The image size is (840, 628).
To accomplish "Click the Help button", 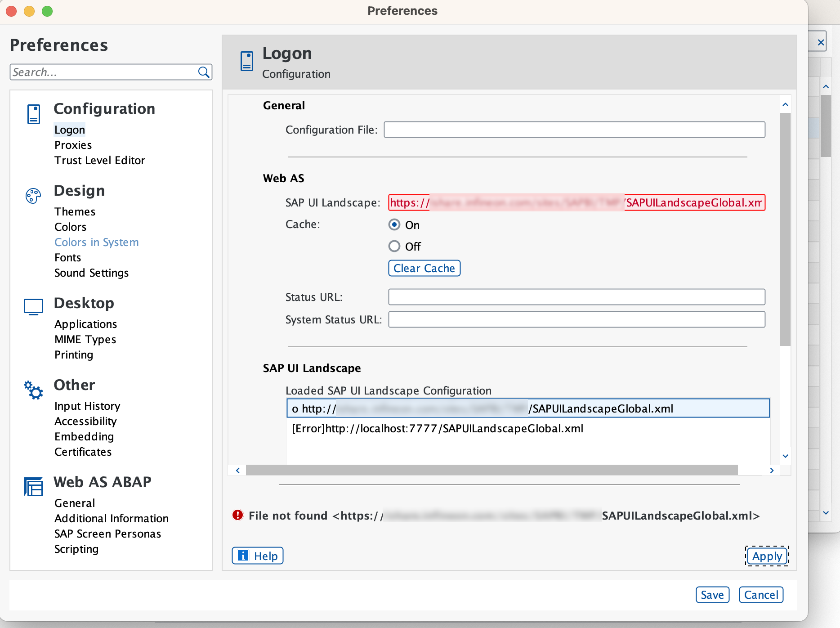I will click(x=258, y=556).
